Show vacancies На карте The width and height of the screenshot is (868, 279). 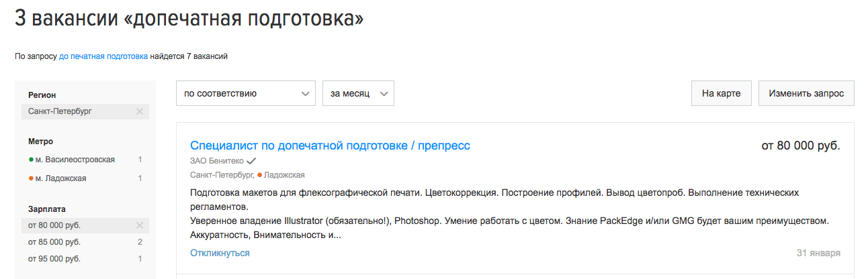(x=721, y=94)
